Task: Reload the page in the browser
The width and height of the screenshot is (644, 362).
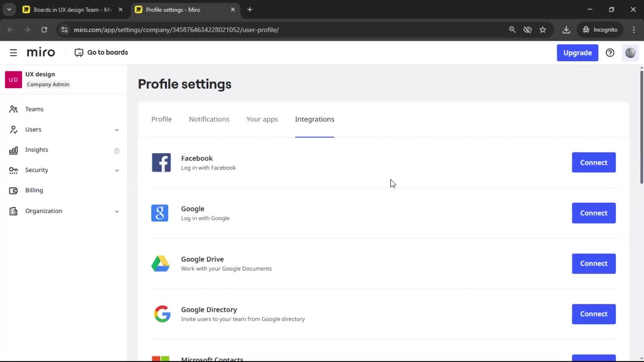Action: tap(44, 29)
